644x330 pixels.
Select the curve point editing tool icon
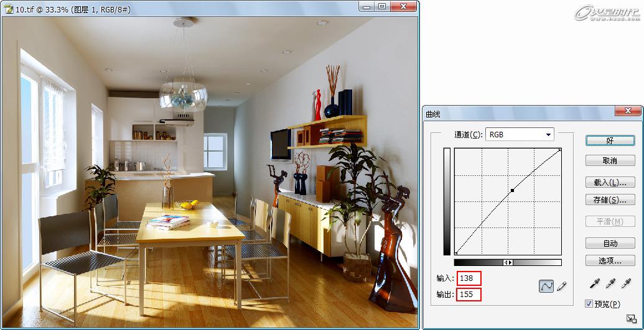[546, 286]
